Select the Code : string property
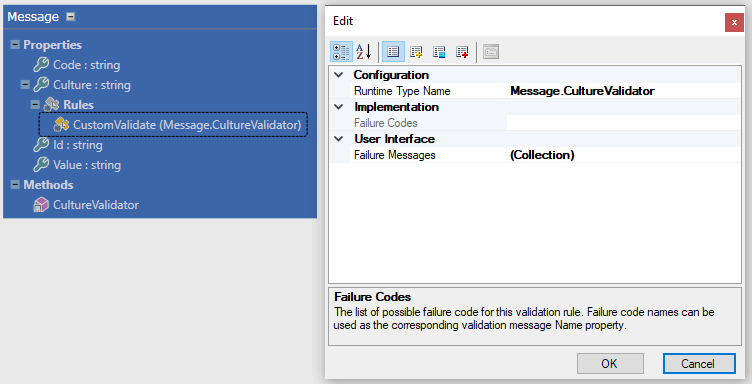Screen dimensions: 752x384 click(87, 65)
